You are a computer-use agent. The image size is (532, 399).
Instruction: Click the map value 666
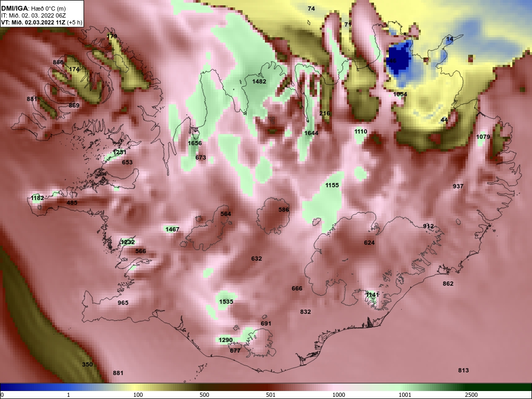(x=297, y=288)
